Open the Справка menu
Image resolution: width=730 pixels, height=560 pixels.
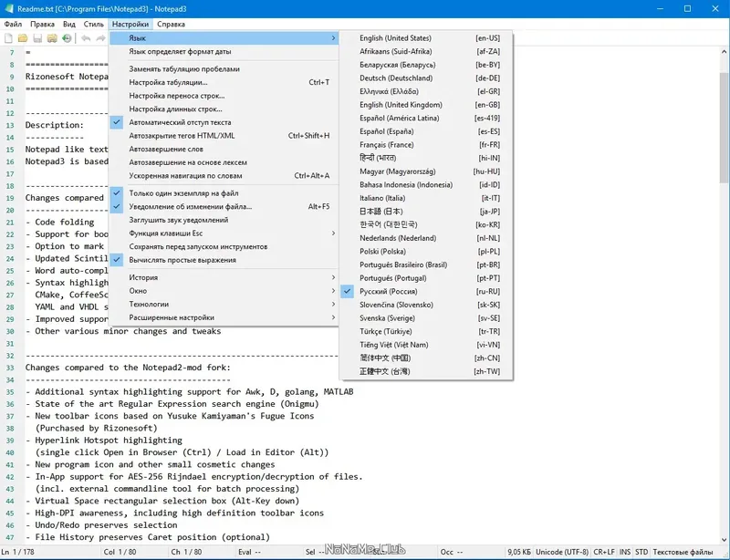pos(171,25)
